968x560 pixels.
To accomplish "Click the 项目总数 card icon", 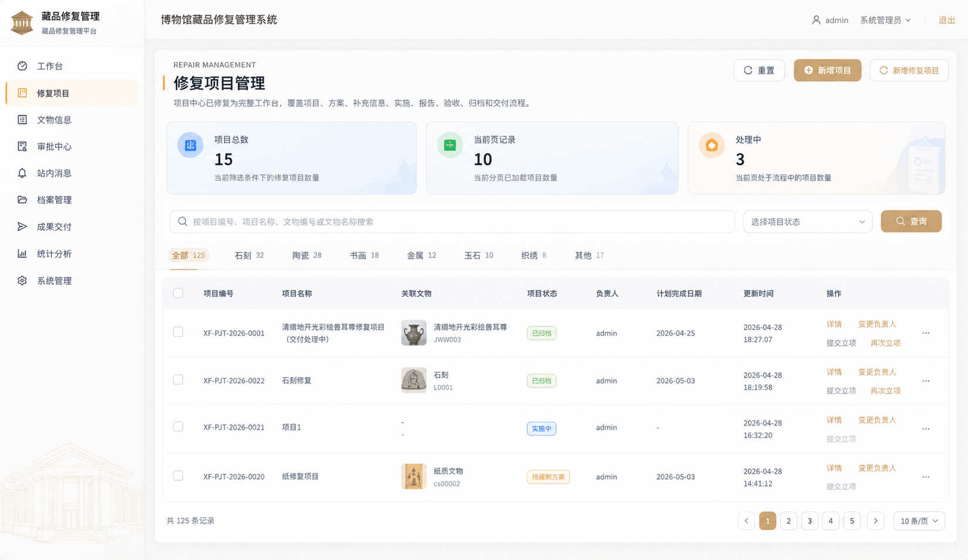I will coord(190,145).
